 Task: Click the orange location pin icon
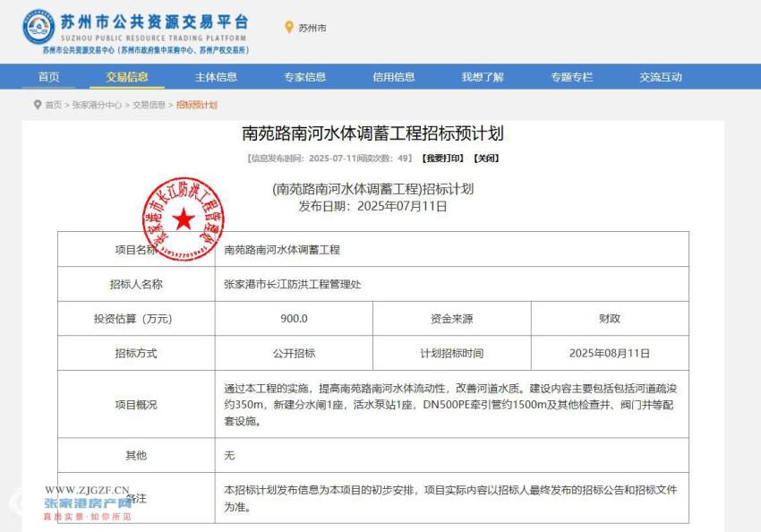[x=289, y=27]
